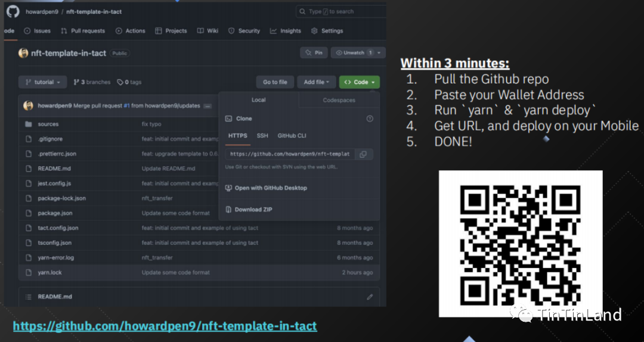Open the Issues tab

click(38, 31)
